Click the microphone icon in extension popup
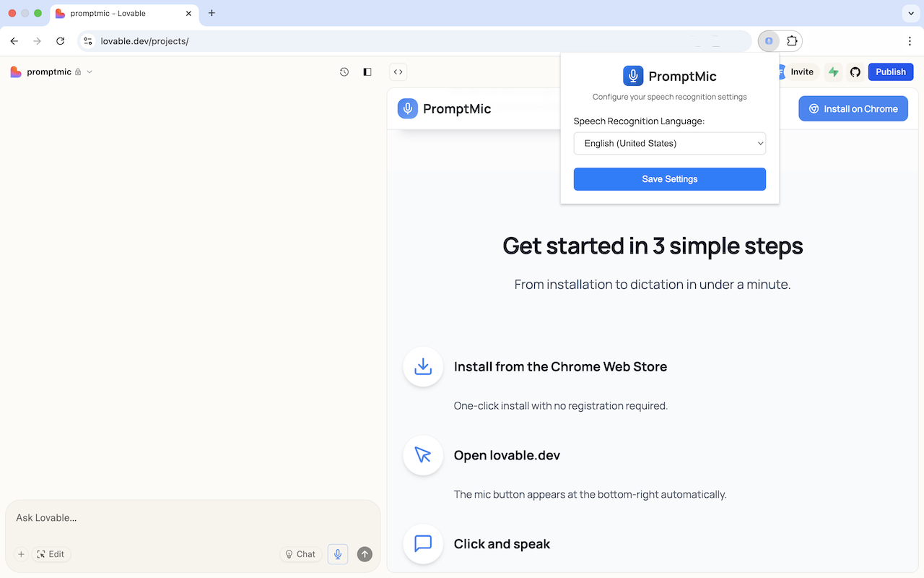 pos(633,76)
